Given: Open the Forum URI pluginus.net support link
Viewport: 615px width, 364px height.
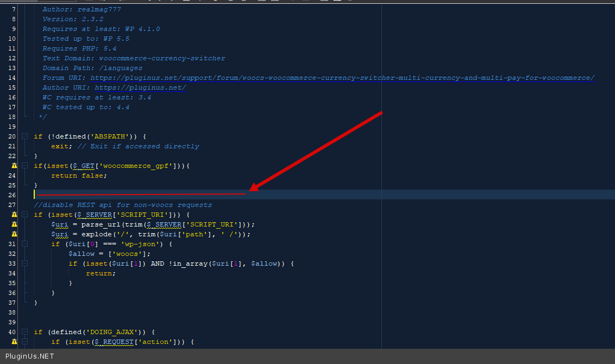Looking at the screenshot, I should coord(342,78).
